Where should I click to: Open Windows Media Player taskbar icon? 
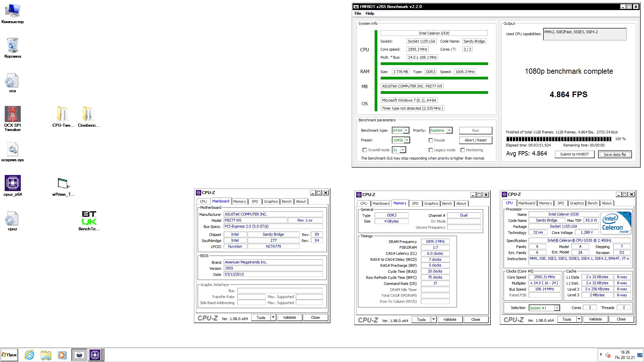(62, 355)
